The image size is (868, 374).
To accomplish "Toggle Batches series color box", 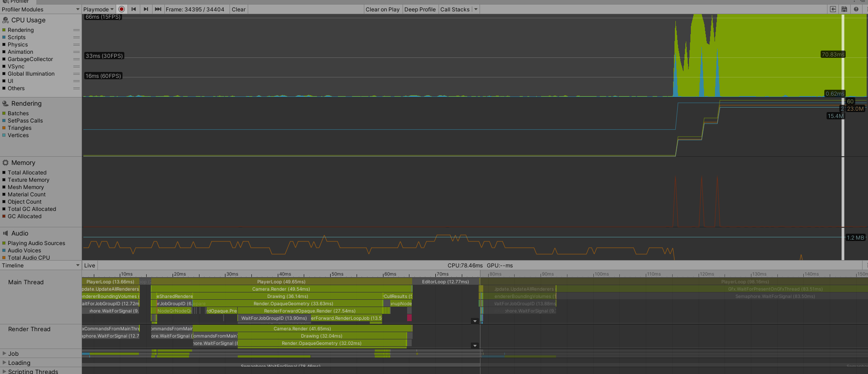I will (4, 113).
